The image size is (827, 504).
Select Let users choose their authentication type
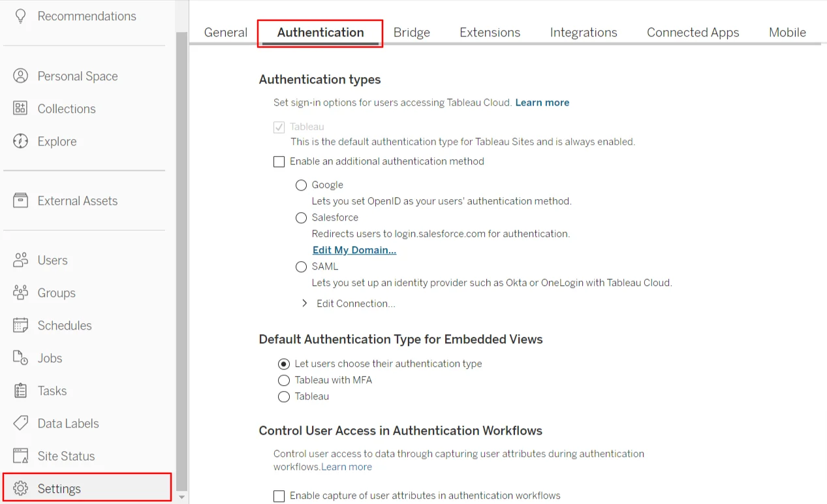click(x=283, y=364)
